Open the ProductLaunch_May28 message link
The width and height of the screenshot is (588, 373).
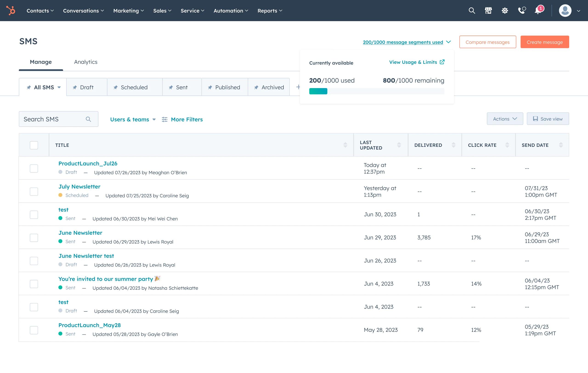(x=89, y=325)
